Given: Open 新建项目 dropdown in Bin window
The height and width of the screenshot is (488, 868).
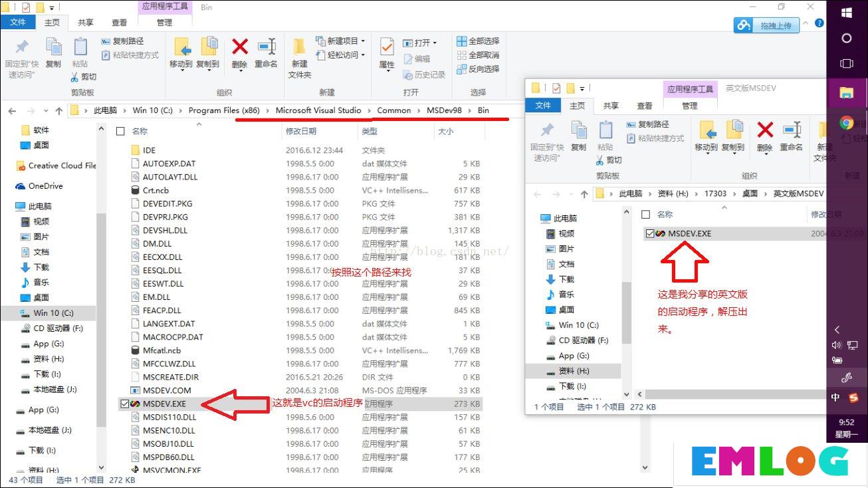Looking at the screenshot, I should click(340, 41).
